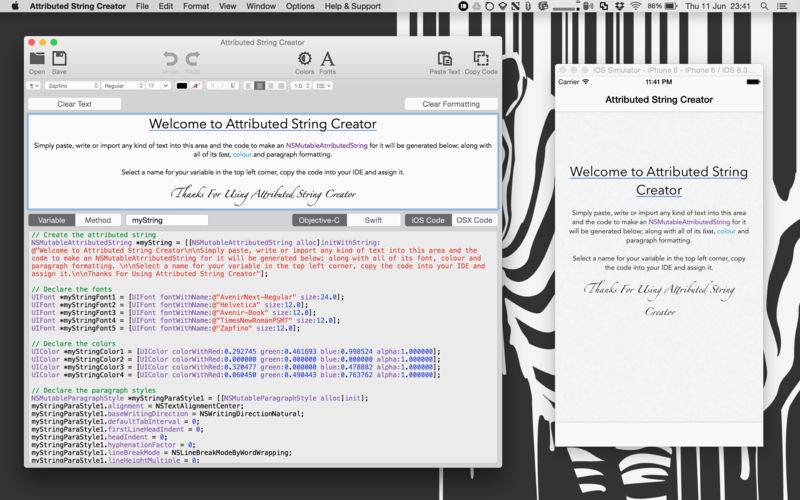The height and width of the screenshot is (500, 800).
Task: Open the list style dropdown
Action: tap(323, 86)
